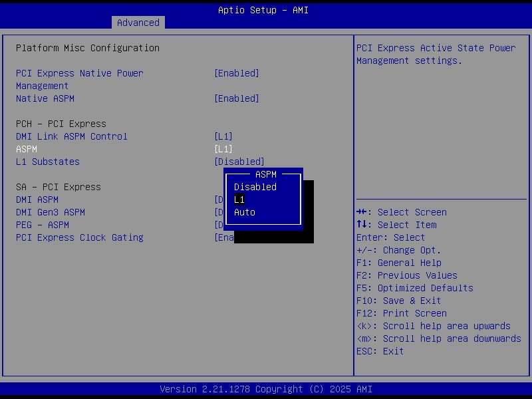Open the Advanced tab
532x399 pixels.
point(138,23)
